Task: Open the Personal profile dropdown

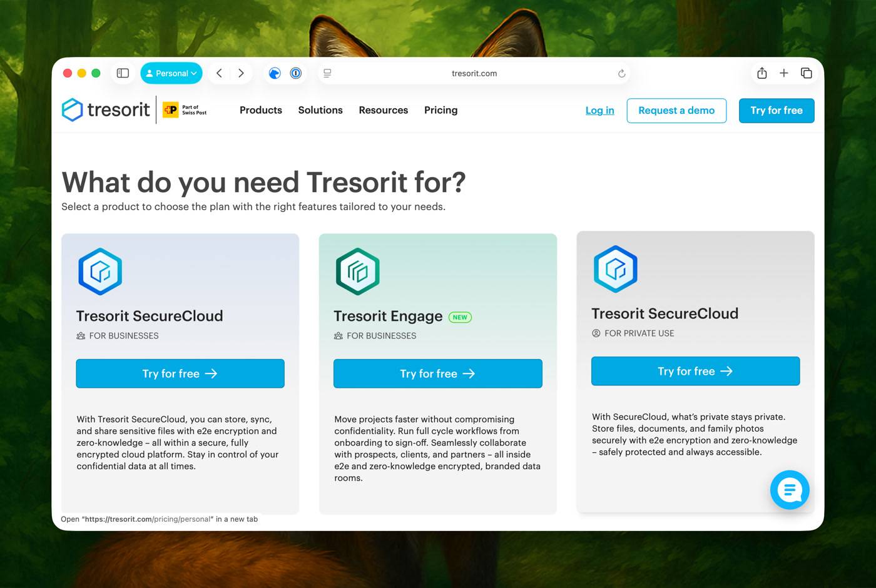Action: coord(171,73)
